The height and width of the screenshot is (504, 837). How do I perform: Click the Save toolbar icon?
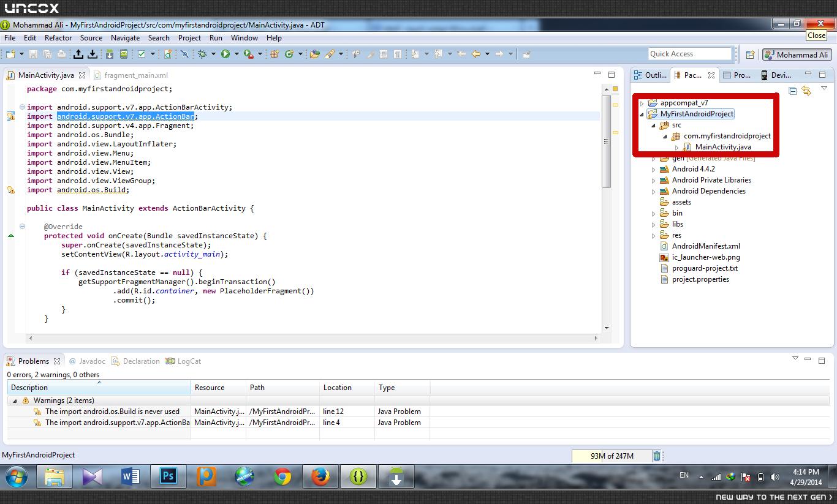34,54
